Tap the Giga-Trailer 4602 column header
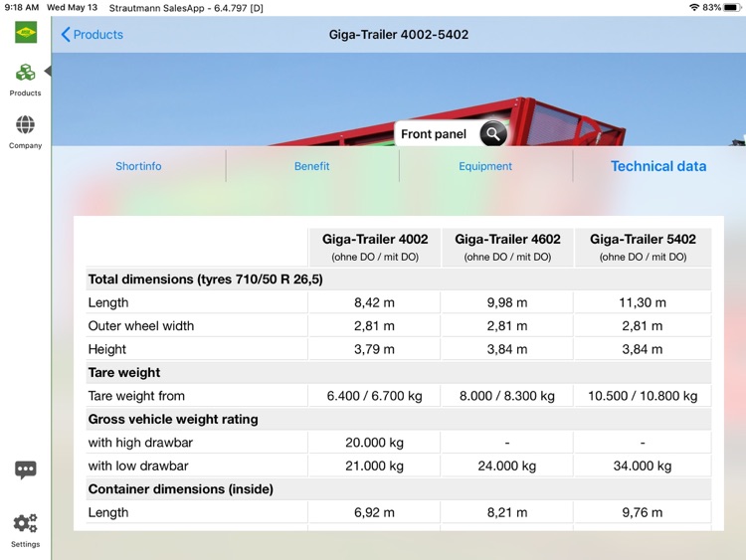Viewport: 746px width, 560px height. click(507, 247)
